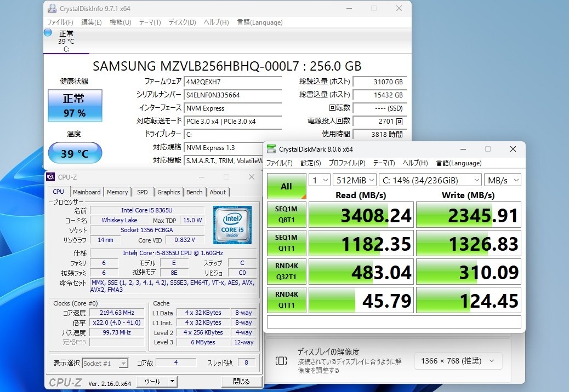Click the blue drive status orb
Viewport: 569px width, 392px height.
[48, 33]
